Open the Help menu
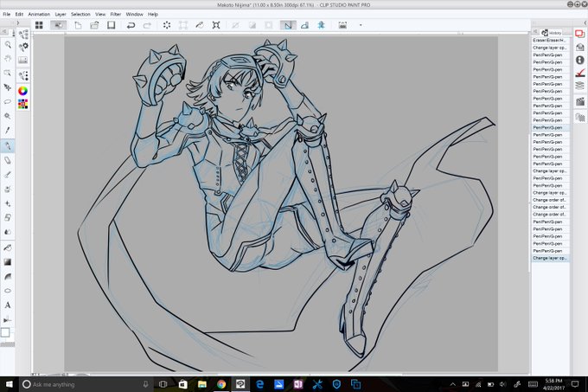The width and height of the screenshot is (588, 392). [153, 14]
